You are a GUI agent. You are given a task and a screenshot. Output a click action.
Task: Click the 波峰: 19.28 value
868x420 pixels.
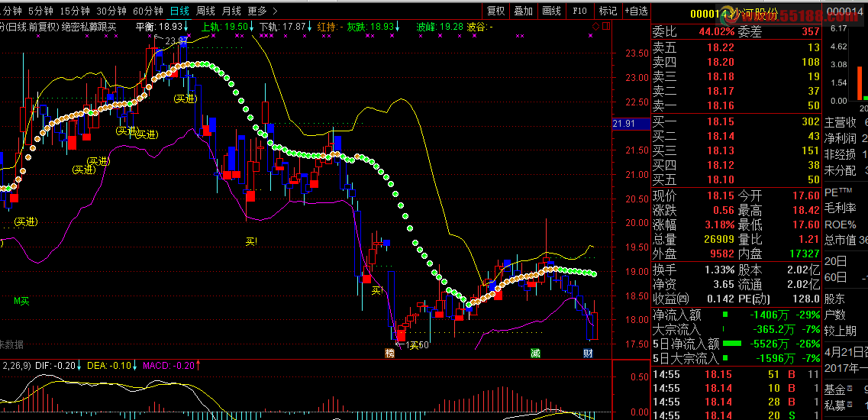(440, 26)
